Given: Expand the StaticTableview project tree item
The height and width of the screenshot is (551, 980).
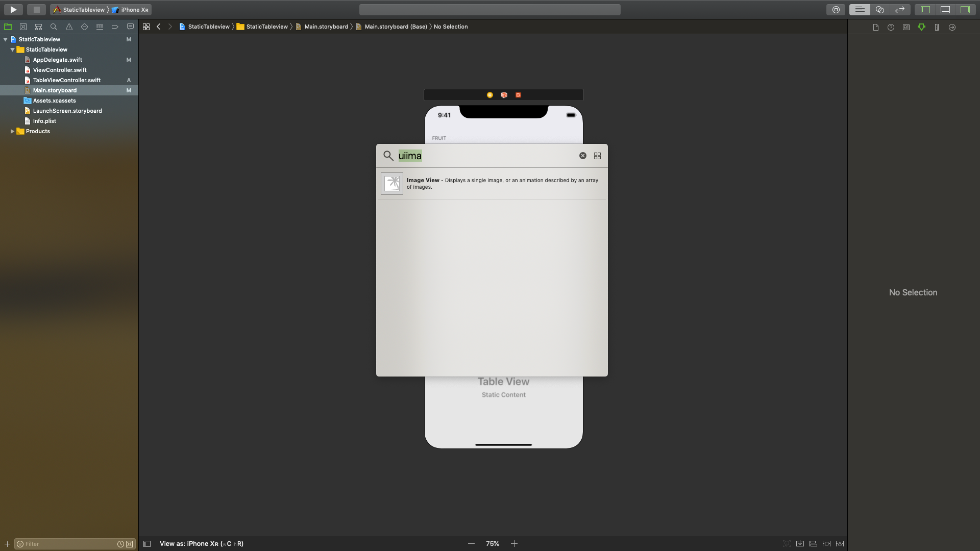Looking at the screenshot, I should [6, 39].
